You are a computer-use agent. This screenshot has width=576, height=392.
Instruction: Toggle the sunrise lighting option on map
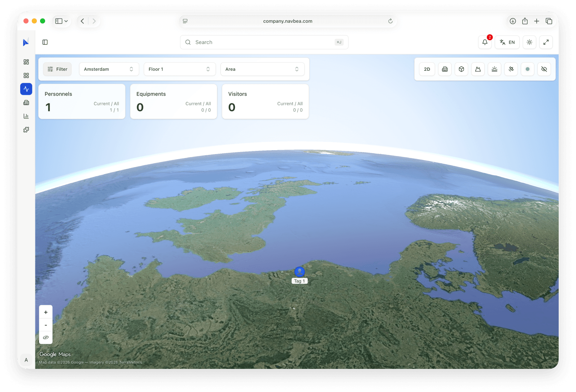(x=494, y=69)
